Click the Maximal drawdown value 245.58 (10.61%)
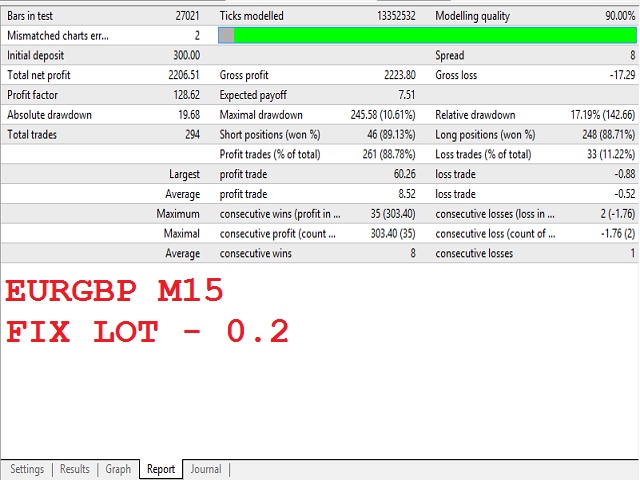Image resolution: width=640 pixels, height=480 pixels. click(376, 115)
